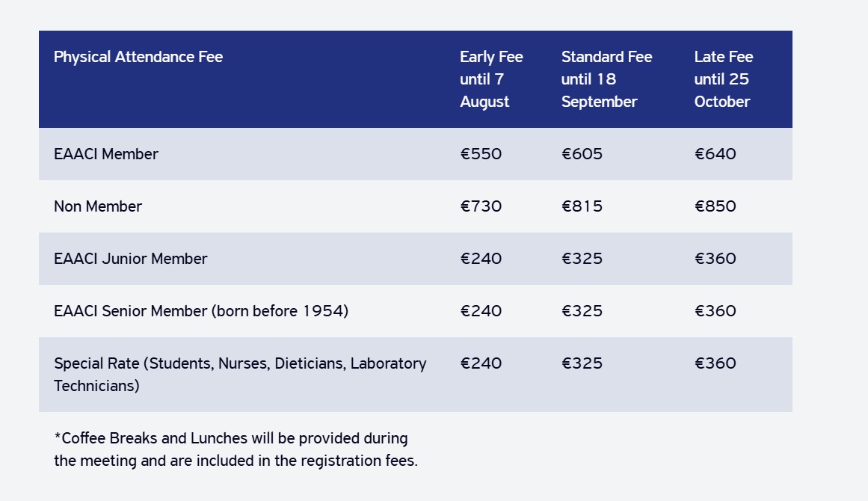The width and height of the screenshot is (868, 501).
Task: Click the Non Member row label
Action: click(x=98, y=206)
